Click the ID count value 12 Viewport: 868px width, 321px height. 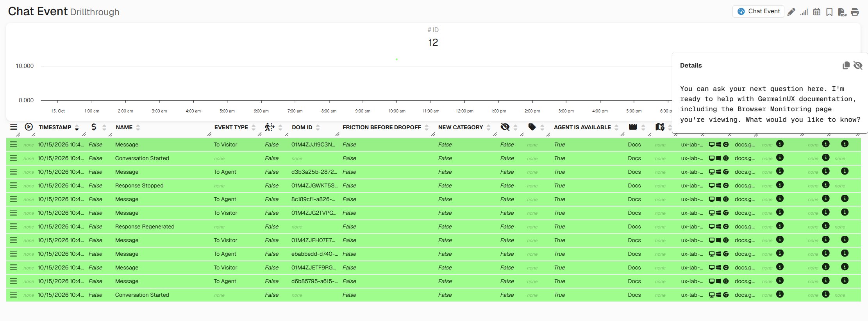point(433,42)
